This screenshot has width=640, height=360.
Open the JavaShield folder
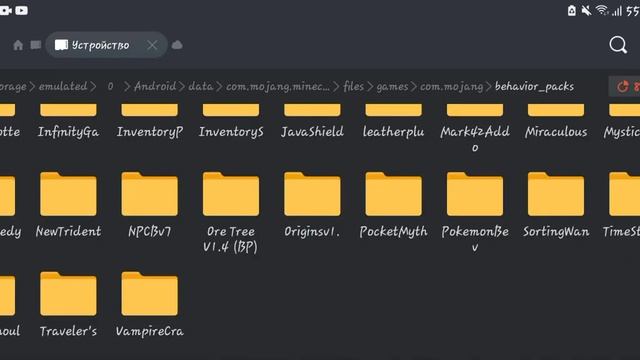(312, 121)
